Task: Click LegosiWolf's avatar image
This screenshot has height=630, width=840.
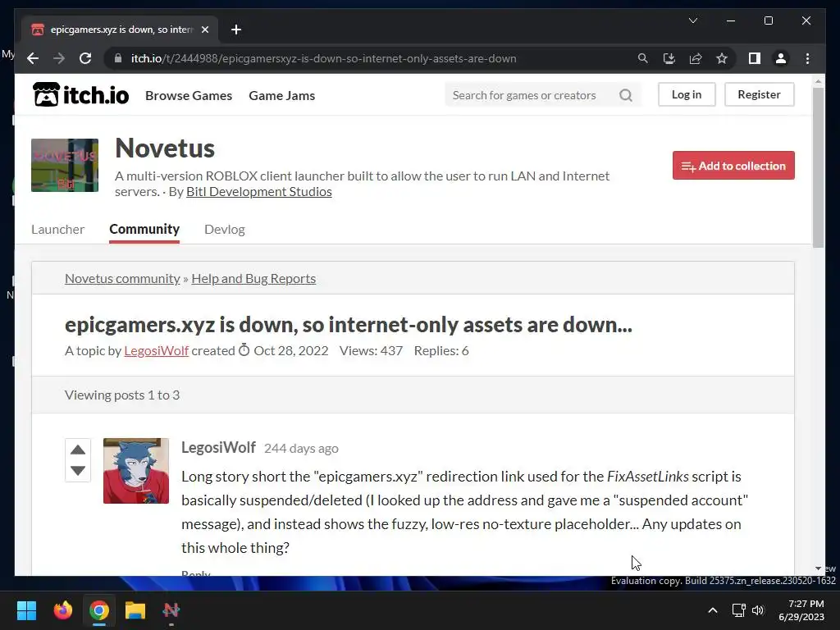Action: point(136,471)
